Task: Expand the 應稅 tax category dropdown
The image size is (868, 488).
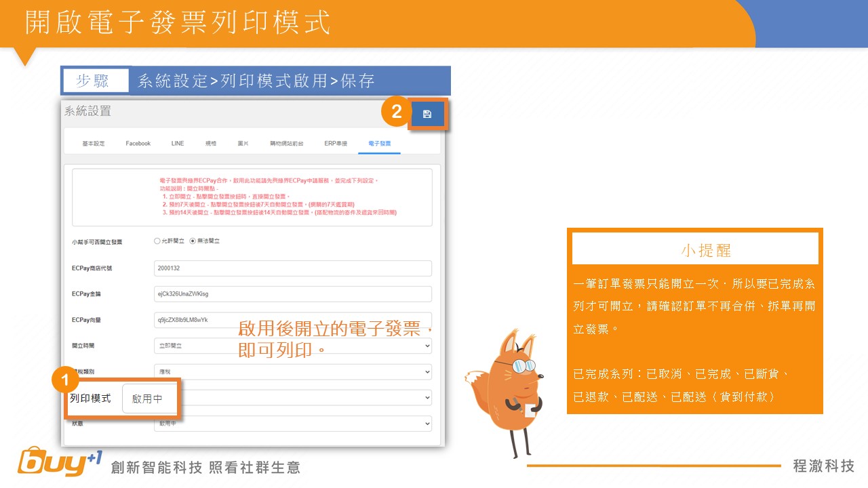Action: pos(292,371)
